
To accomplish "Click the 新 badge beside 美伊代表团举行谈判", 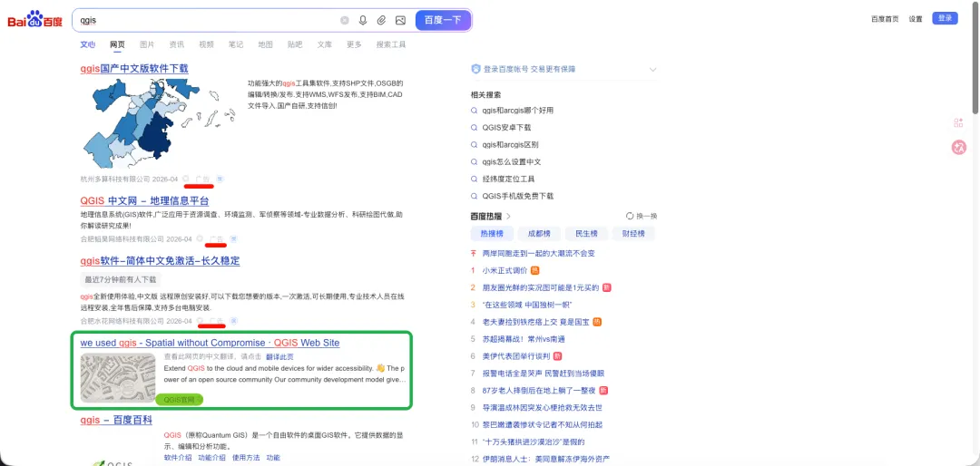I will 557,356.
